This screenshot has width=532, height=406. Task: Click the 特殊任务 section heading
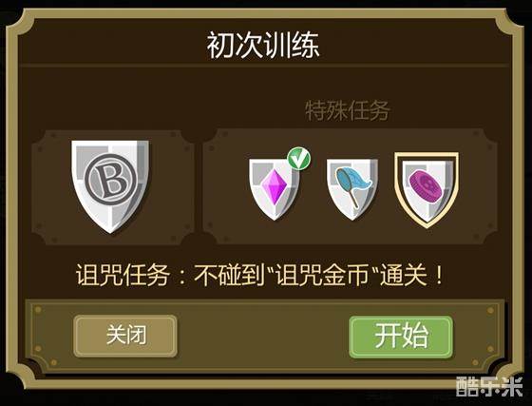coord(348,110)
